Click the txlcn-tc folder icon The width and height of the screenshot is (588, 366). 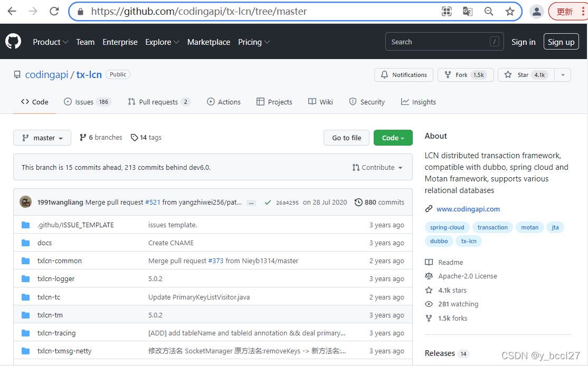coord(25,297)
